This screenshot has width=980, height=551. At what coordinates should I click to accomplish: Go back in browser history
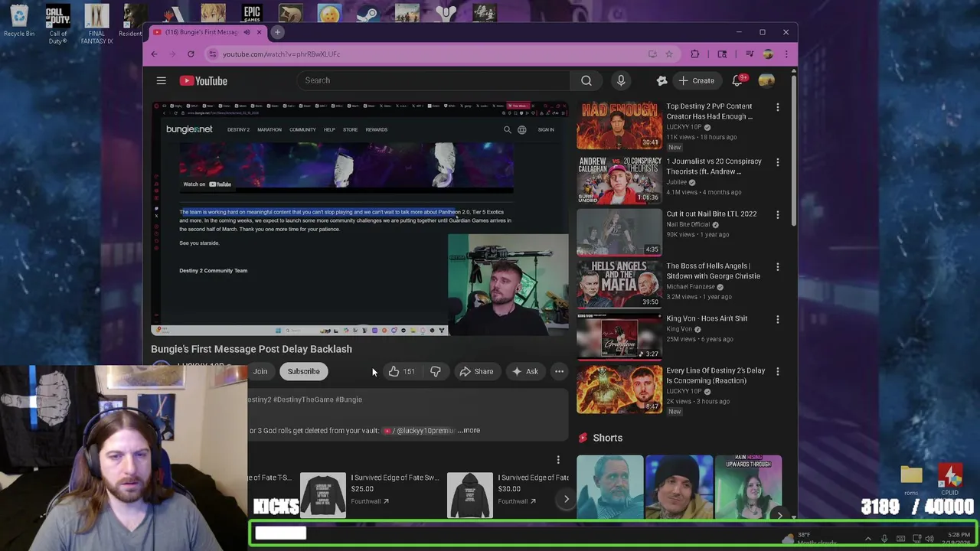pyautogui.click(x=154, y=54)
